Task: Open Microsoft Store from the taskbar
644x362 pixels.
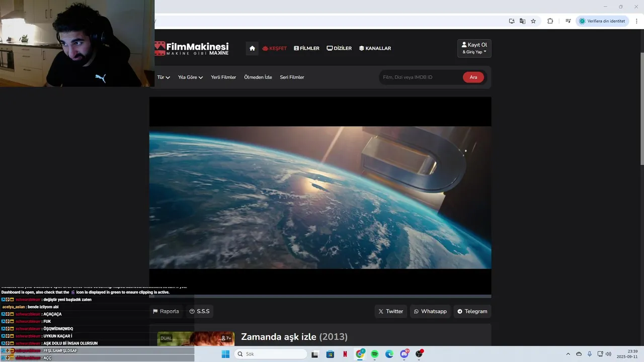Action: coord(330,354)
